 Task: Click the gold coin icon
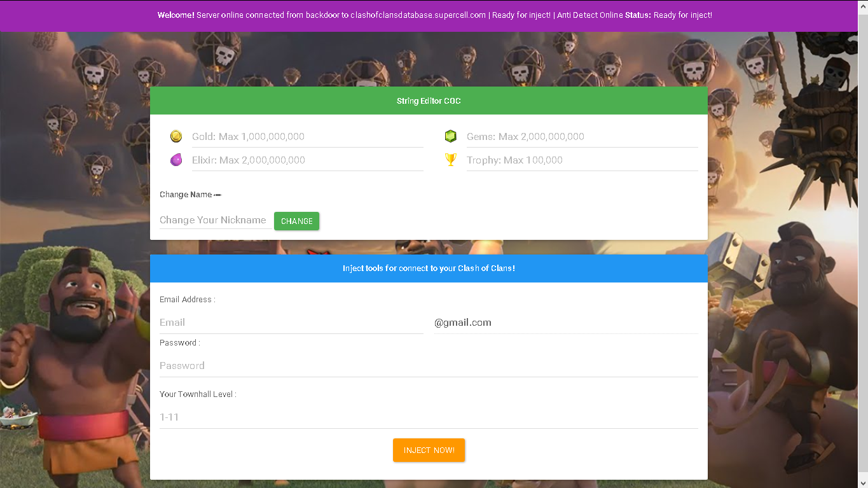click(176, 136)
